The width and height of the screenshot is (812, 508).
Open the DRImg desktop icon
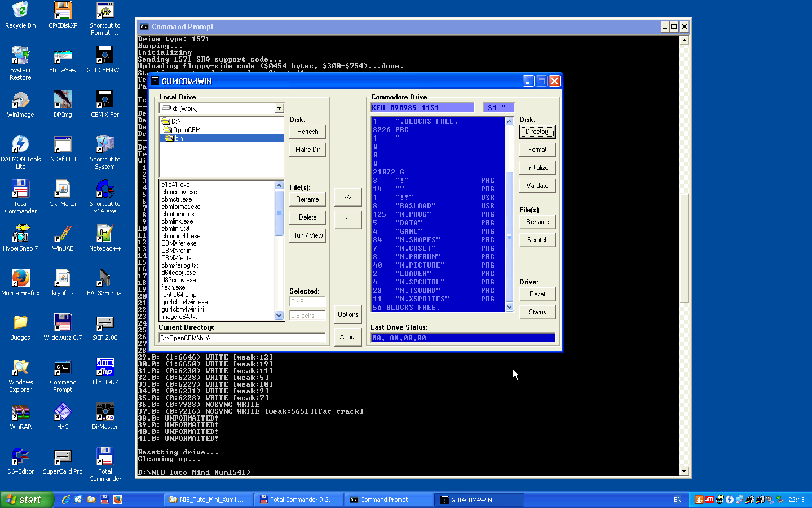(63, 104)
